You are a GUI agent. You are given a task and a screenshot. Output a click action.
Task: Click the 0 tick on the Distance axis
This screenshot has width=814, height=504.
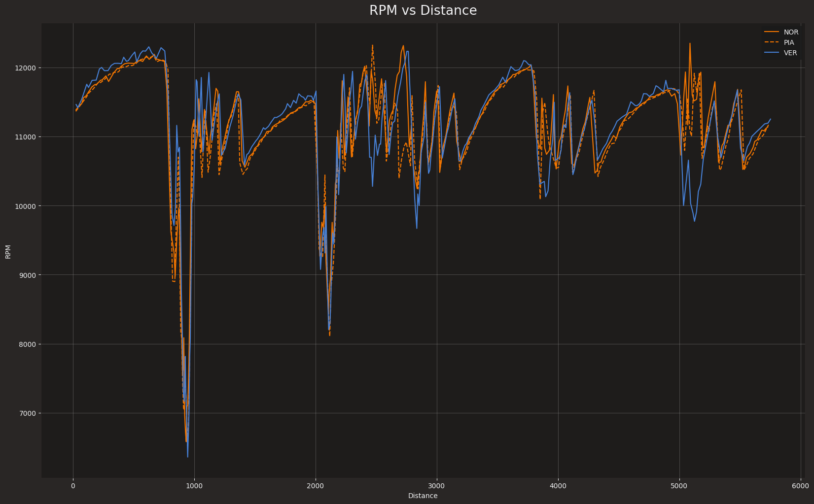pos(73,485)
